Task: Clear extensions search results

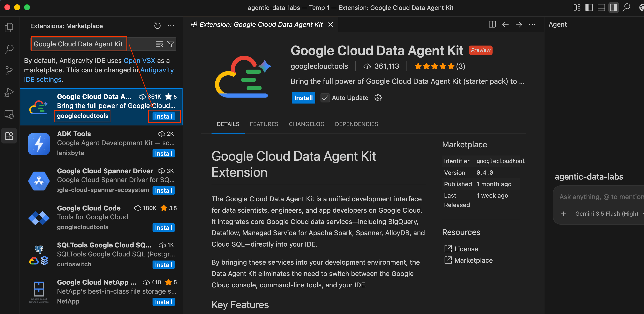Action: (159, 44)
